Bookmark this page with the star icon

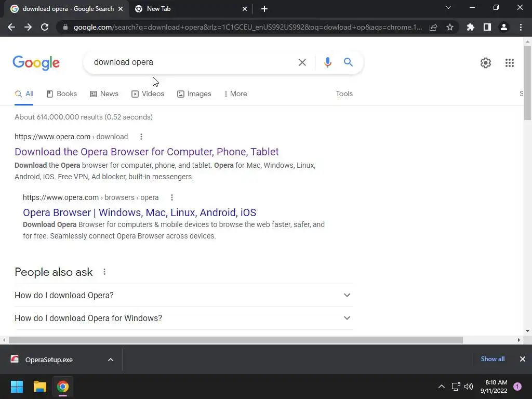(x=450, y=27)
